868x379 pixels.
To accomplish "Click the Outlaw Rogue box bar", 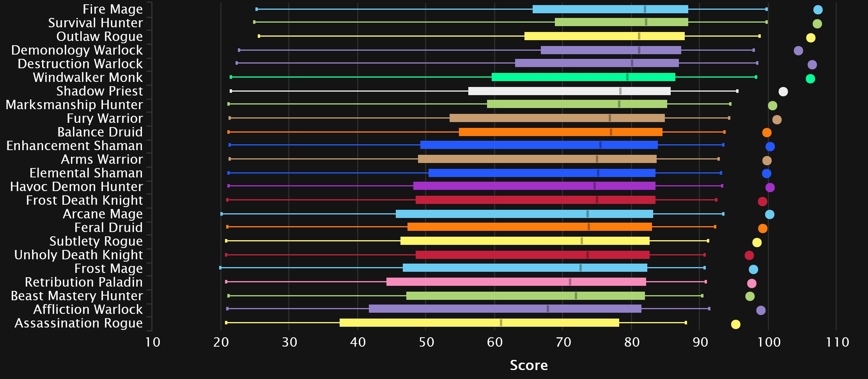I will click(x=604, y=36).
